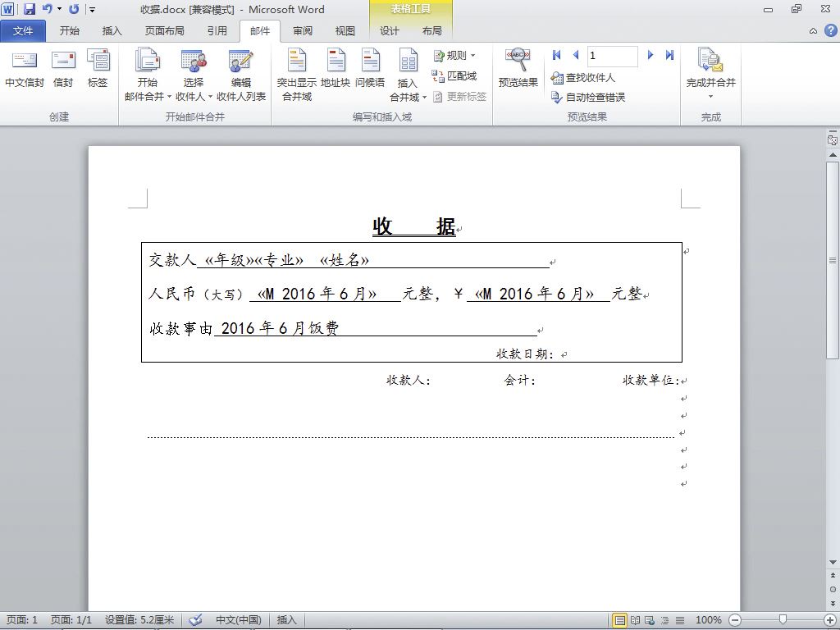Click the proofing check icon in status bar
Screen dimensions: 840x630
click(x=195, y=620)
